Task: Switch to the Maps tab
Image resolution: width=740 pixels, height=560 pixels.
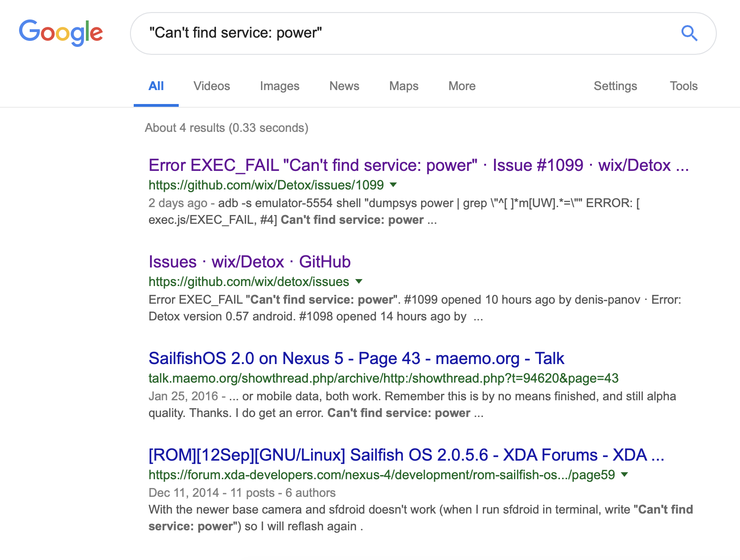Action: [x=403, y=86]
